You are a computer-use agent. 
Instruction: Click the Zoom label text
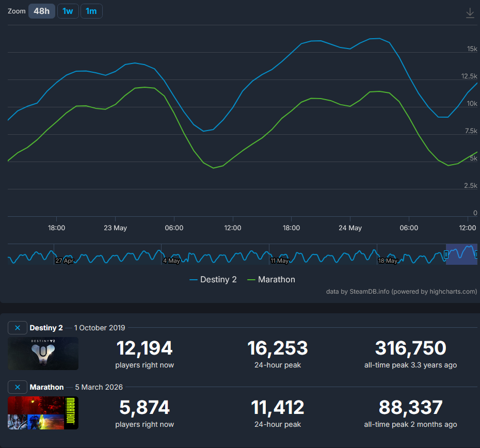(17, 11)
